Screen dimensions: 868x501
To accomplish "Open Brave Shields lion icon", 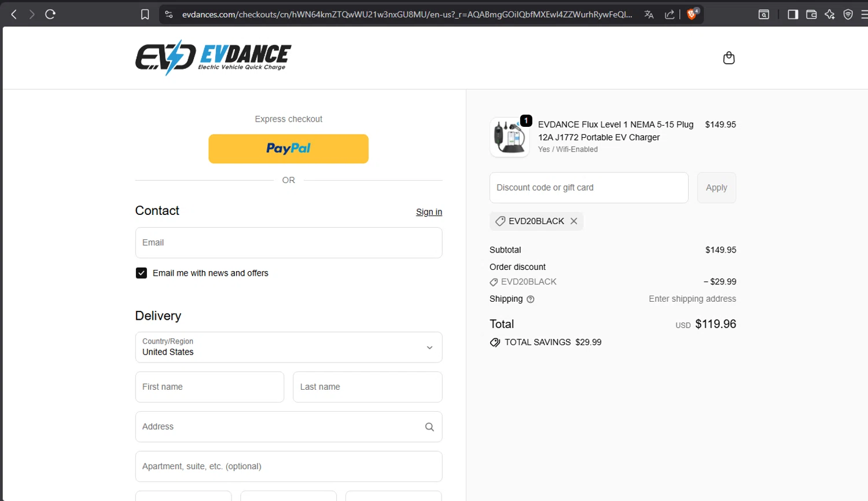I will click(x=692, y=14).
